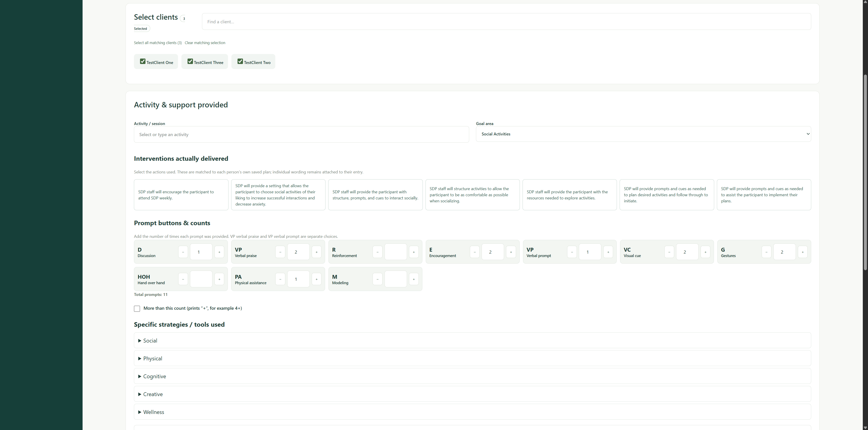Click Clear matching selection link
This screenshot has width=868, height=430.
coord(205,43)
